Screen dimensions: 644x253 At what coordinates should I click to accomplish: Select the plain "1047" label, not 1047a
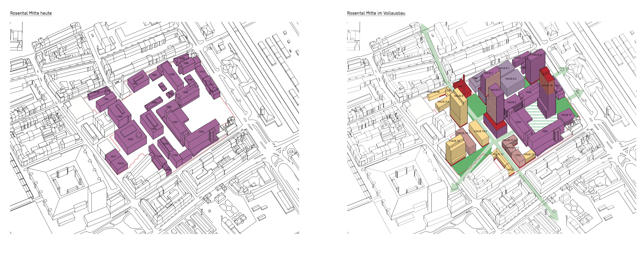[x=113, y=156]
